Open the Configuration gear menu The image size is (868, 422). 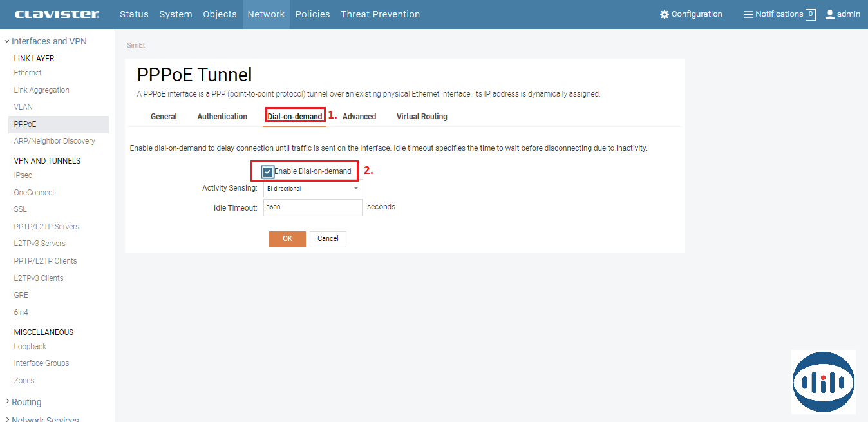pyautogui.click(x=665, y=14)
